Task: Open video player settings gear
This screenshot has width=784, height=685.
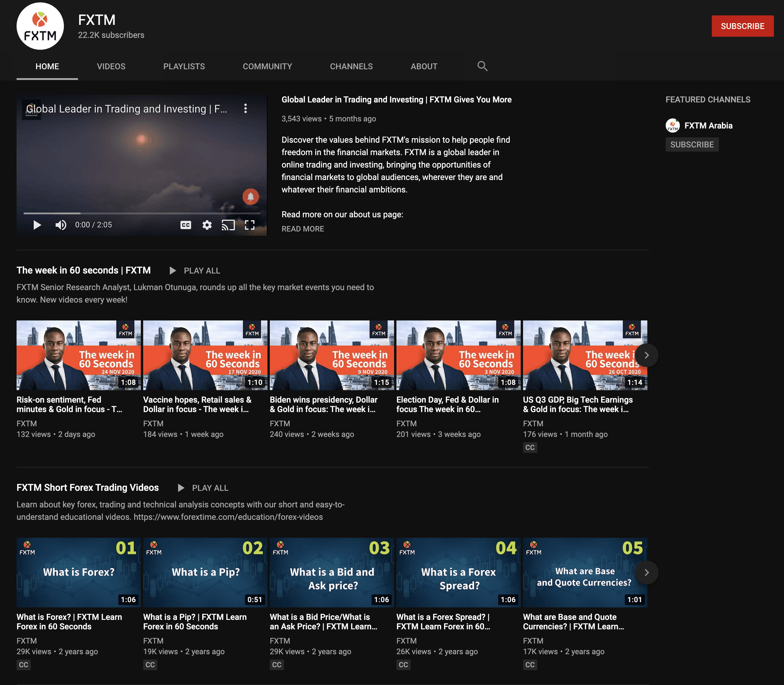Action: pos(207,225)
